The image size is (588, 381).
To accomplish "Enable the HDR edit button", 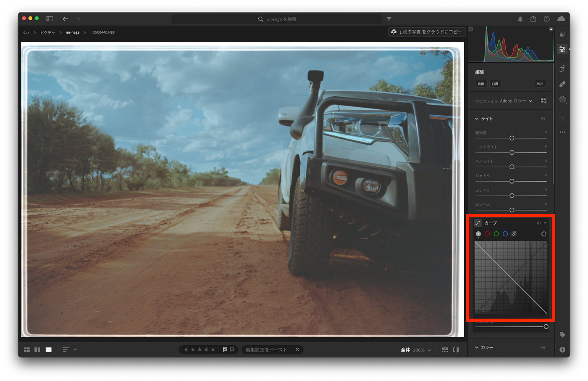I will tap(540, 84).
